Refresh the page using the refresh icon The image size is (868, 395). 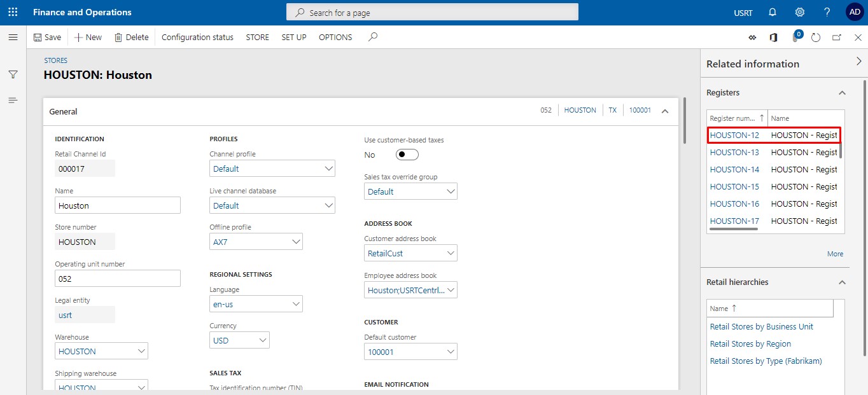coord(816,38)
